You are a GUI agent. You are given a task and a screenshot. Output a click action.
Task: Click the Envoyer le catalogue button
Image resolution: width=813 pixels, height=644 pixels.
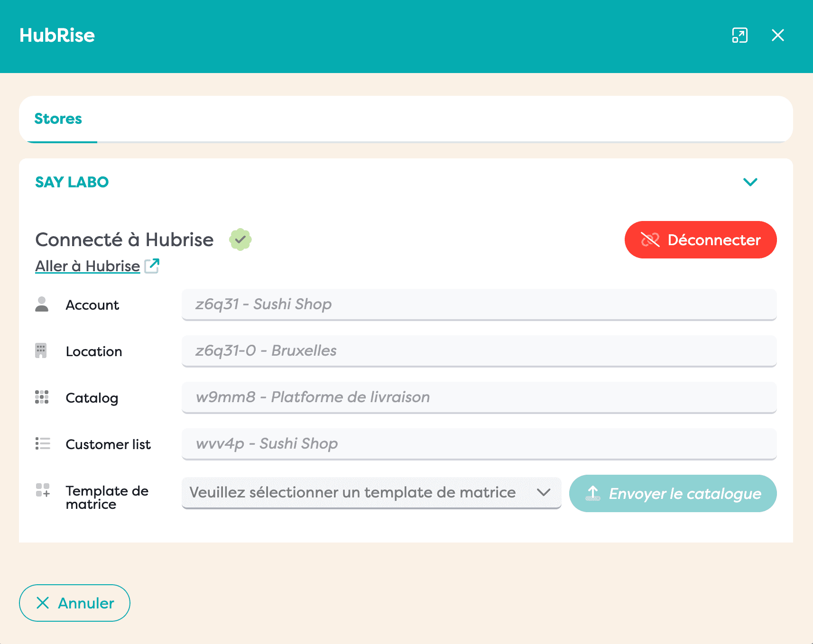coord(672,494)
